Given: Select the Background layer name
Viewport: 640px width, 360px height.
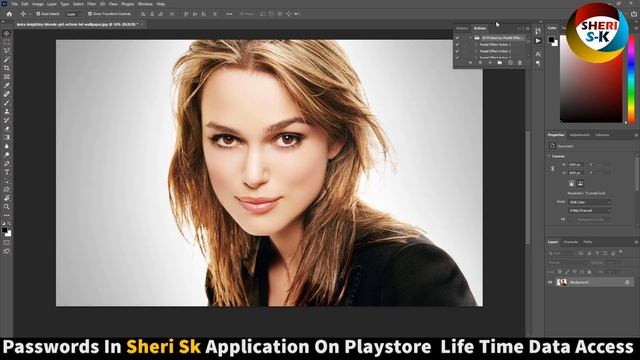Looking at the screenshot, I should [x=579, y=282].
